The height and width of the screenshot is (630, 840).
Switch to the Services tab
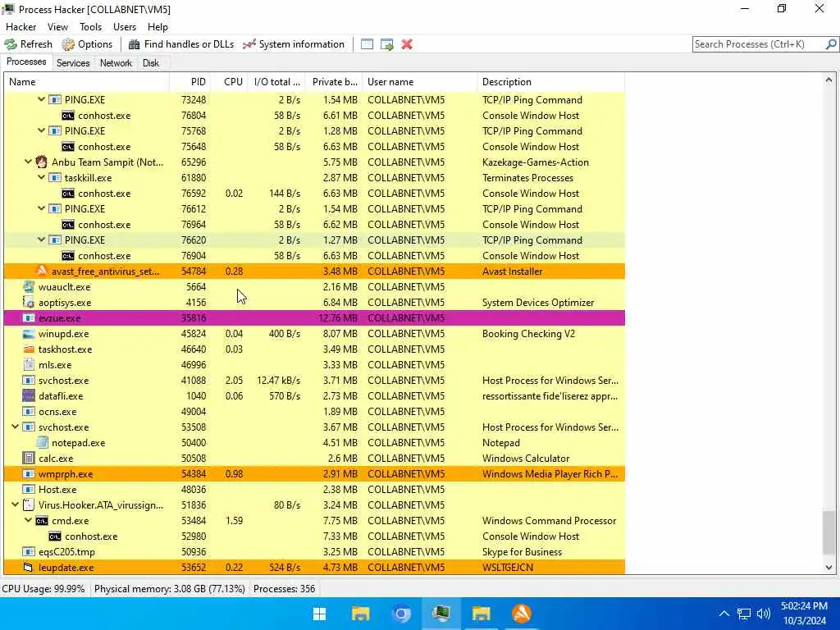click(73, 62)
